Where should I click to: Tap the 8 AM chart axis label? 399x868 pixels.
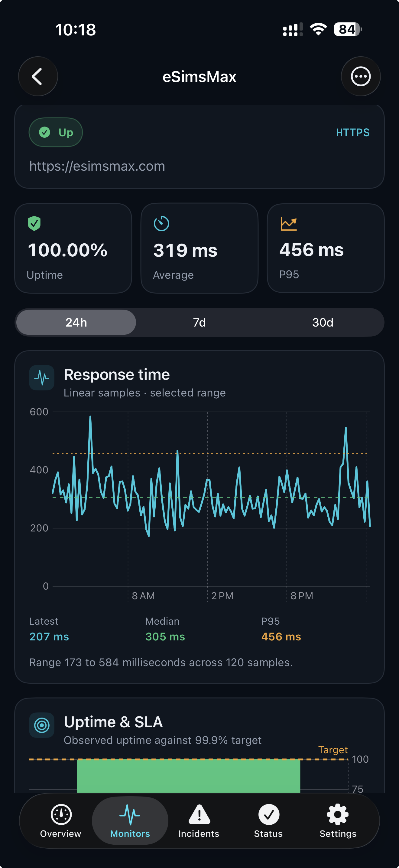[x=143, y=596]
